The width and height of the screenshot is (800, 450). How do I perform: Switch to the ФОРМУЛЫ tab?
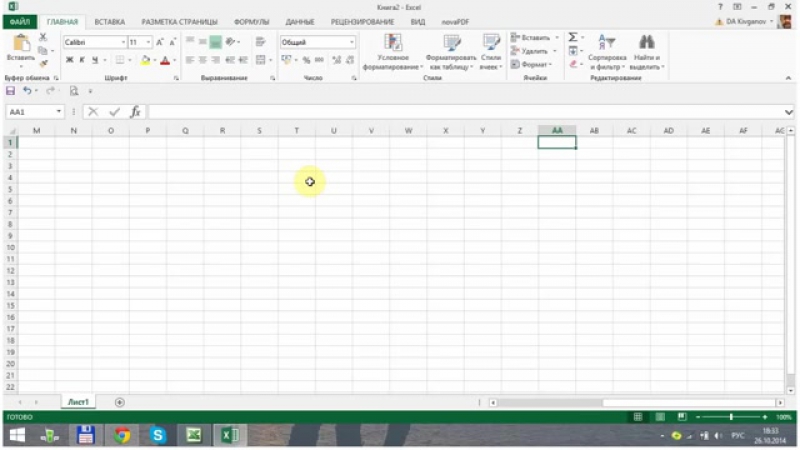click(250, 21)
